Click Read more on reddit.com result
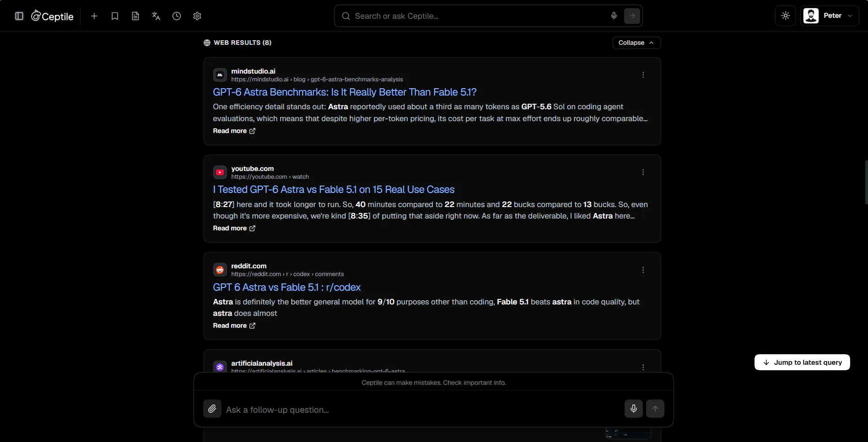 [x=234, y=325]
